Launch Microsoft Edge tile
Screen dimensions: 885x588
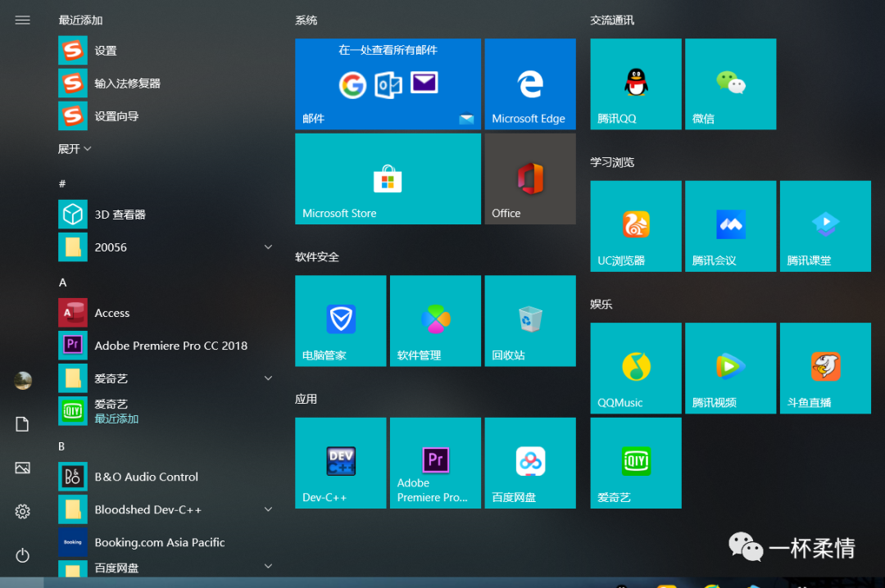530,84
